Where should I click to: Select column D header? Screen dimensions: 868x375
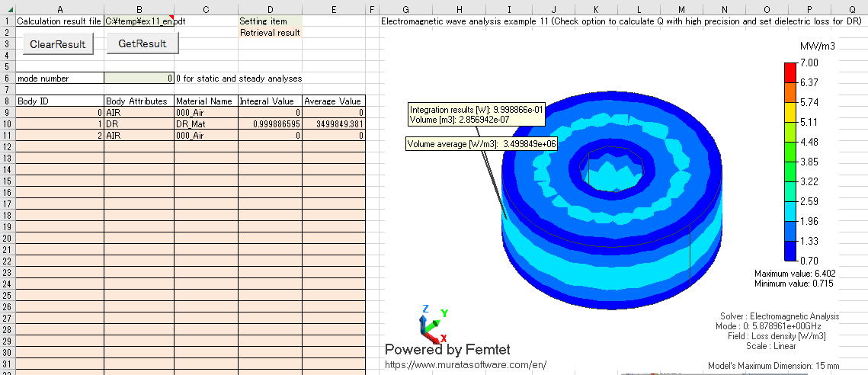[x=270, y=9]
